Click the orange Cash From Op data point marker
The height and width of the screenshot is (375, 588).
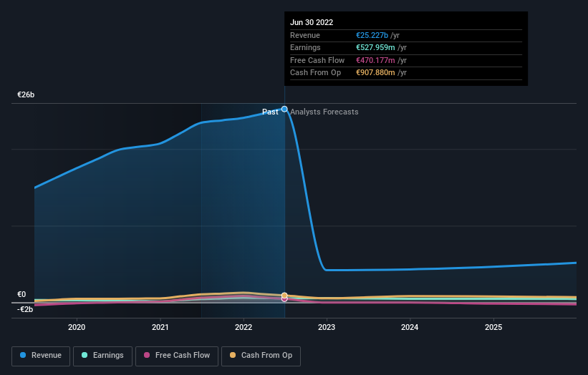pos(284,295)
